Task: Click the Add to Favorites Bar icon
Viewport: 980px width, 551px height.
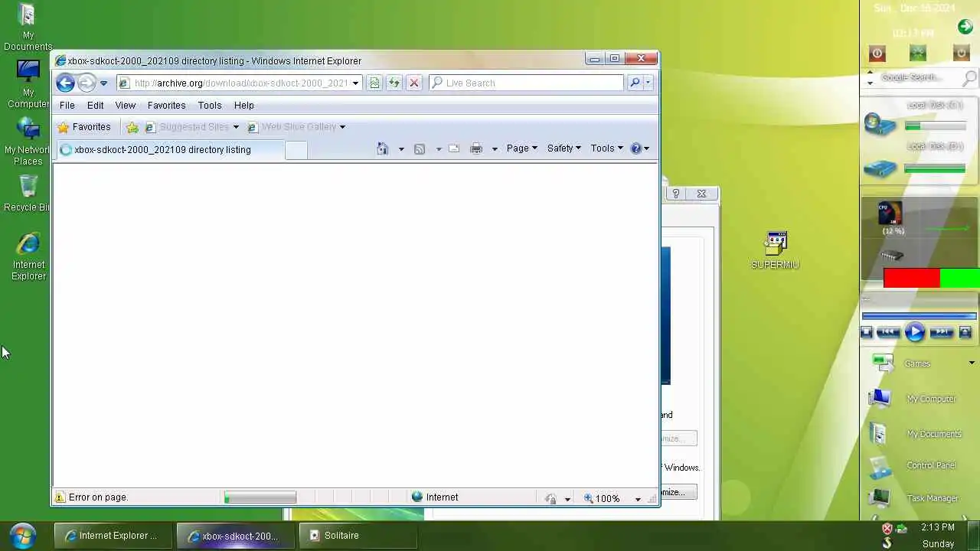Action: coord(132,127)
